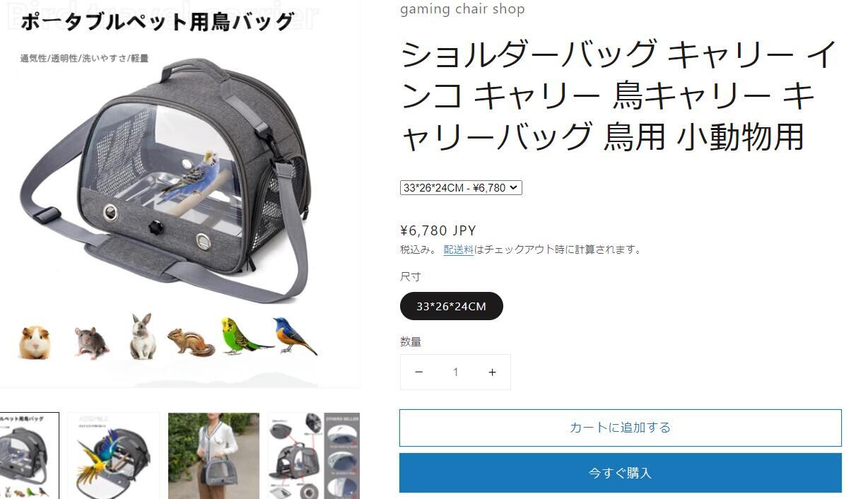The width and height of the screenshot is (868, 499).
Task: Select the thumbnail of woman holding carrier
Action: pos(213,456)
